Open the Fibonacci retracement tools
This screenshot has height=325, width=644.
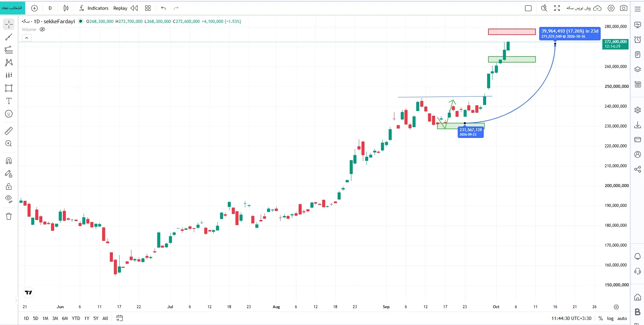click(9, 50)
